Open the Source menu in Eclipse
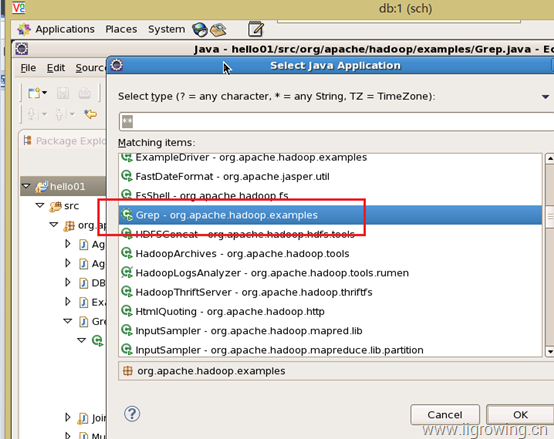Screen dimensions: 554x439 point(90,68)
